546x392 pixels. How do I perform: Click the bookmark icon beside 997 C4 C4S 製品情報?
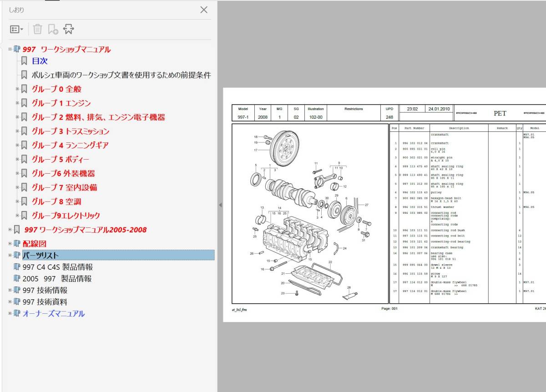[x=17, y=267]
